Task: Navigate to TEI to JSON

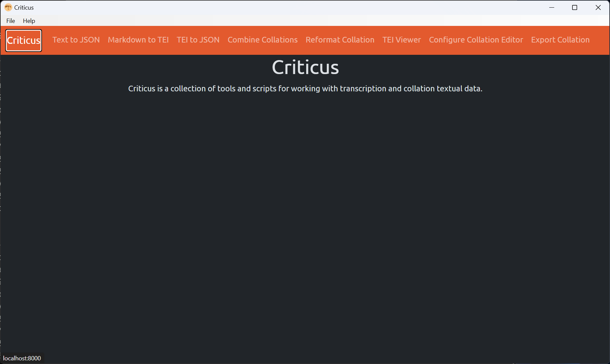Action: (198, 40)
